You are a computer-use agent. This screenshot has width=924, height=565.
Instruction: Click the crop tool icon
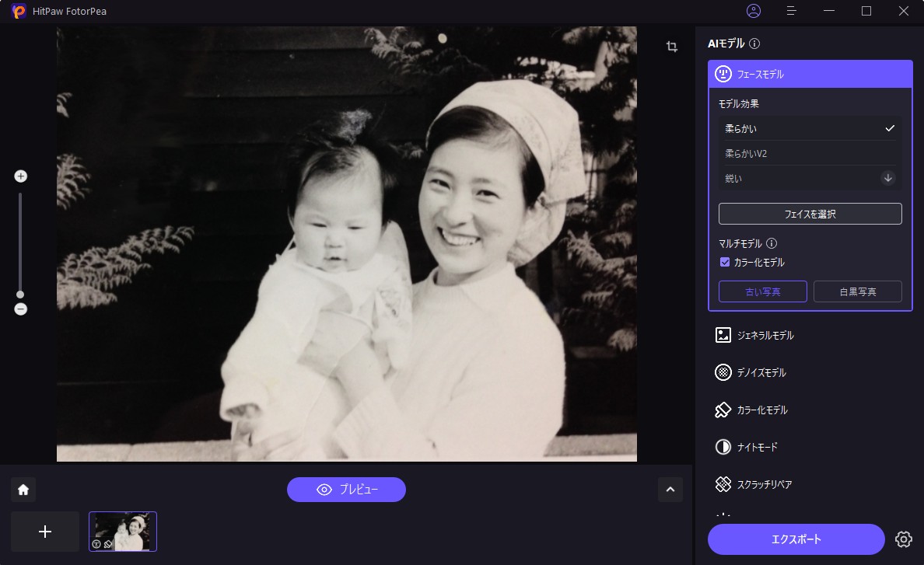pos(672,47)
